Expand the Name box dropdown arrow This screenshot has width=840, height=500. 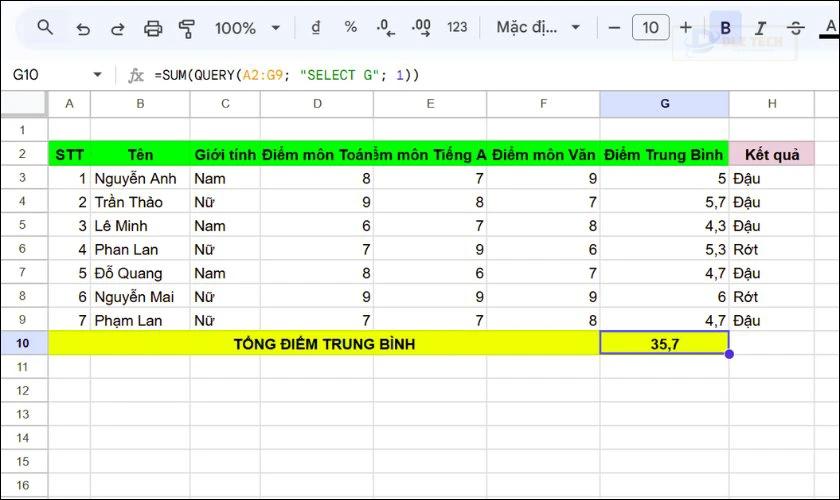(97, 74)
